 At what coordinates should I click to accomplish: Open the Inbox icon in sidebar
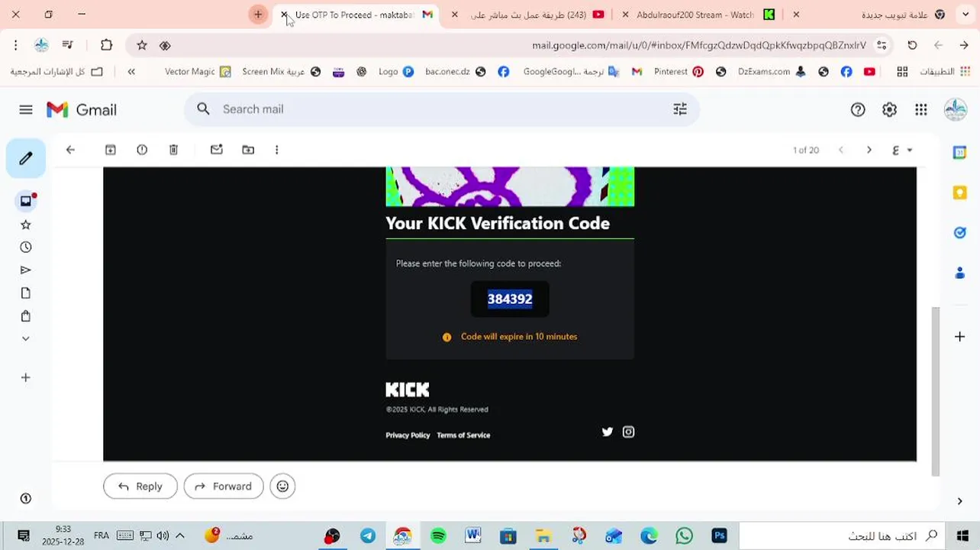(x=26, y=201)
